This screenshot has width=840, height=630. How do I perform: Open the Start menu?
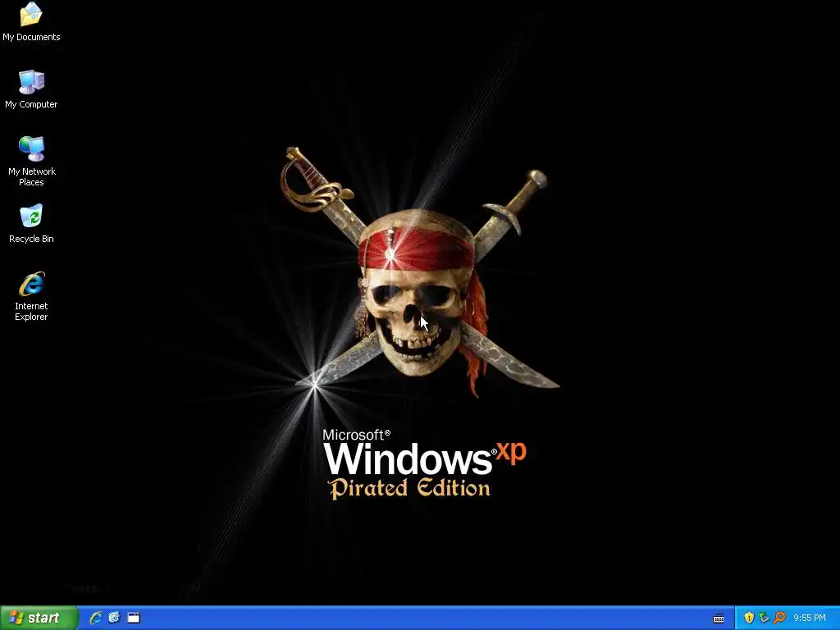pyautogui.click(x=39, y=618)
